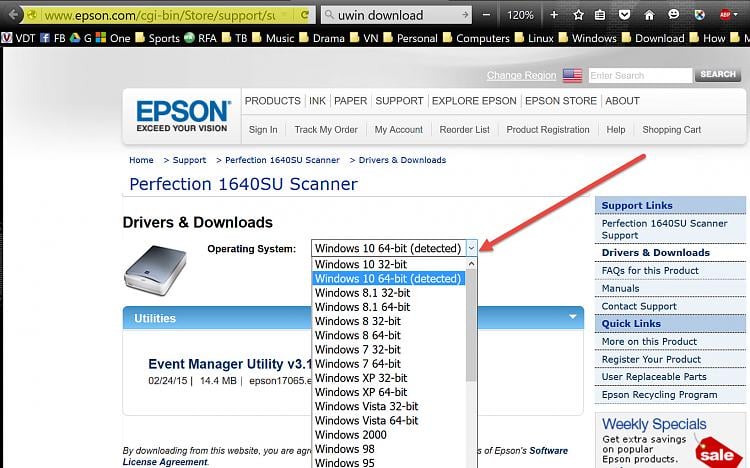Open the Sports bookmarks folder
Screen dimensions: 750x468
click(157, 38)
